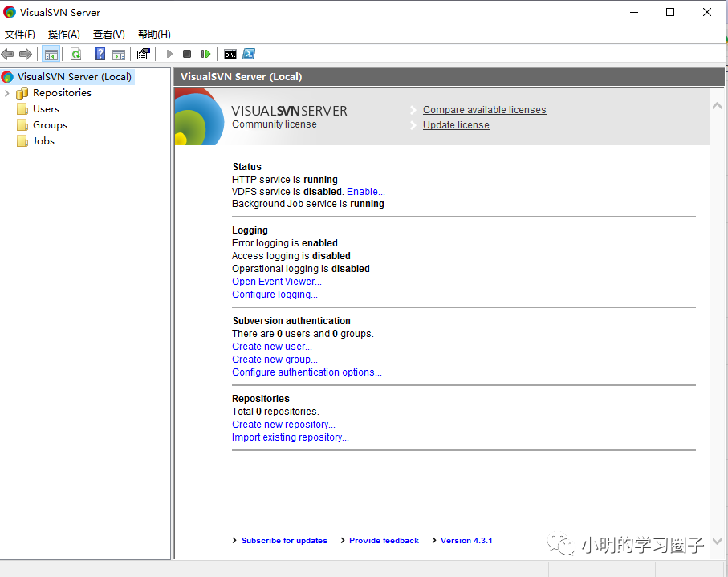Click the Repositories folder icon
Image resolution: width=728 pixels, height=577 pixels.
click(22, 93)
